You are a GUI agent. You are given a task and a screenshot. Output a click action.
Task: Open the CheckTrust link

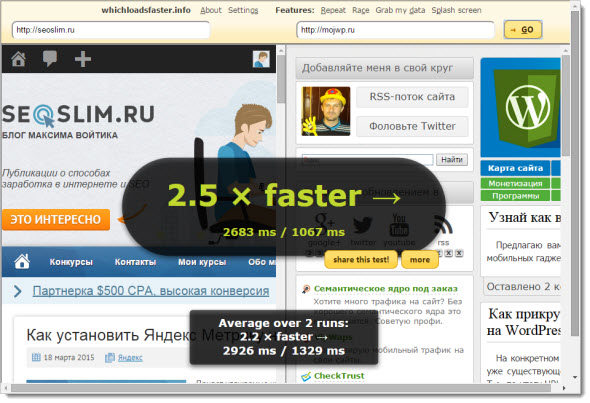pyautogui.click(x=339, y=376)
